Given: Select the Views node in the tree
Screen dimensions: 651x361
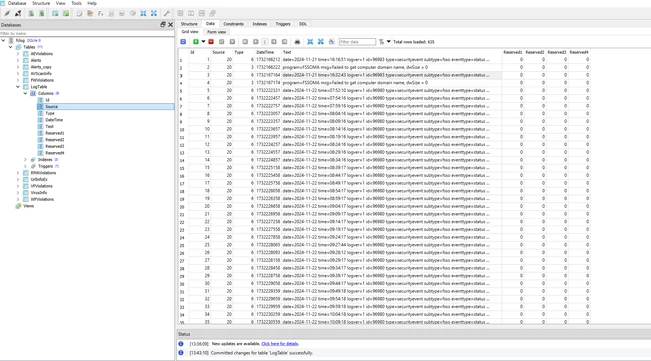Looking at the screenshot, I should click(x=28, y=206).
